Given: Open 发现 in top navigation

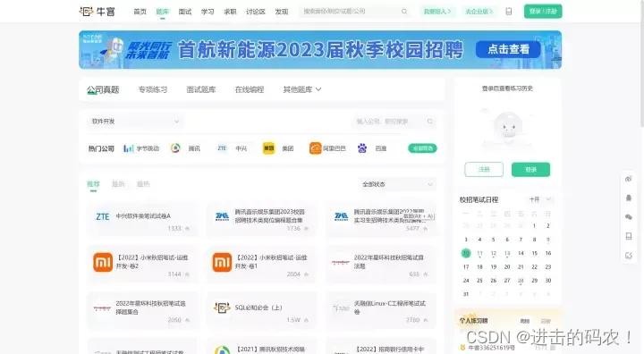Looking at the screenshot, I should click(x=282, y=12).
